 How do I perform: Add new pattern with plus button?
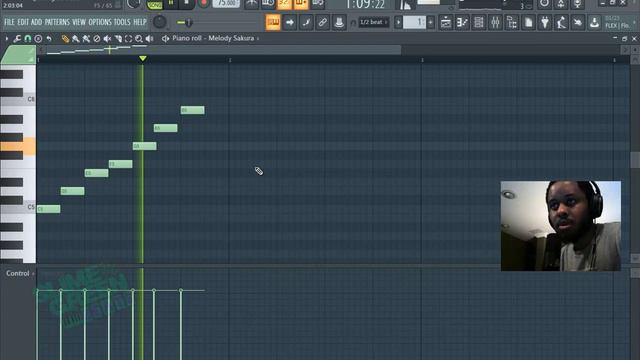[x=430, y=22]
